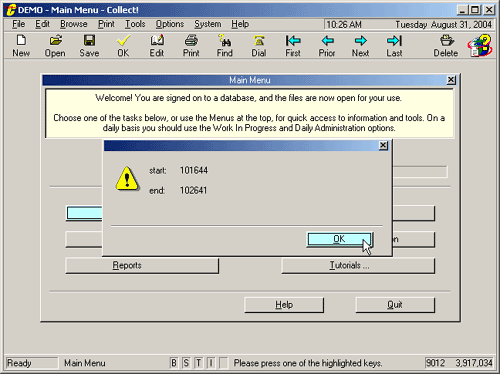This screenshot has height=374, width=500.
Task: Click status number 9012
Action: pos(435,363)
